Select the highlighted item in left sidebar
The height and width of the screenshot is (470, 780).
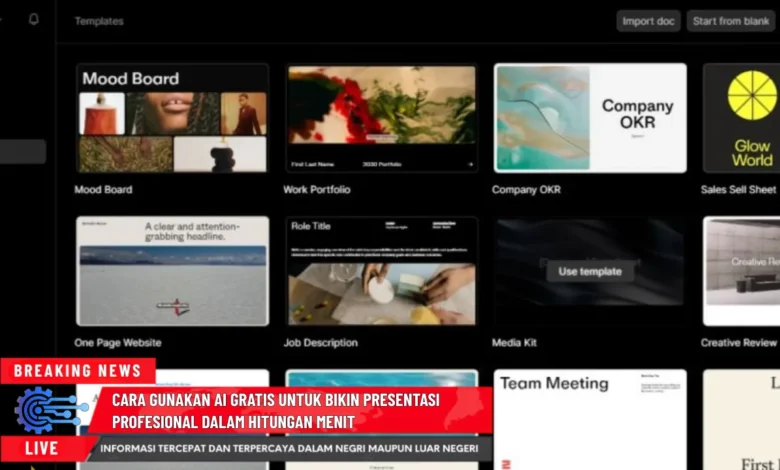(x=23, y=152)
